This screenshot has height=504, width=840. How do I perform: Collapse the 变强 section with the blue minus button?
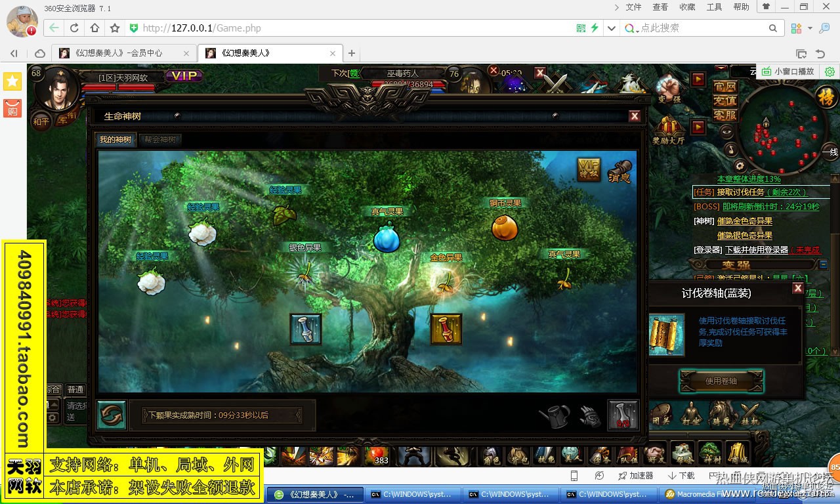[x=824, y=264]
